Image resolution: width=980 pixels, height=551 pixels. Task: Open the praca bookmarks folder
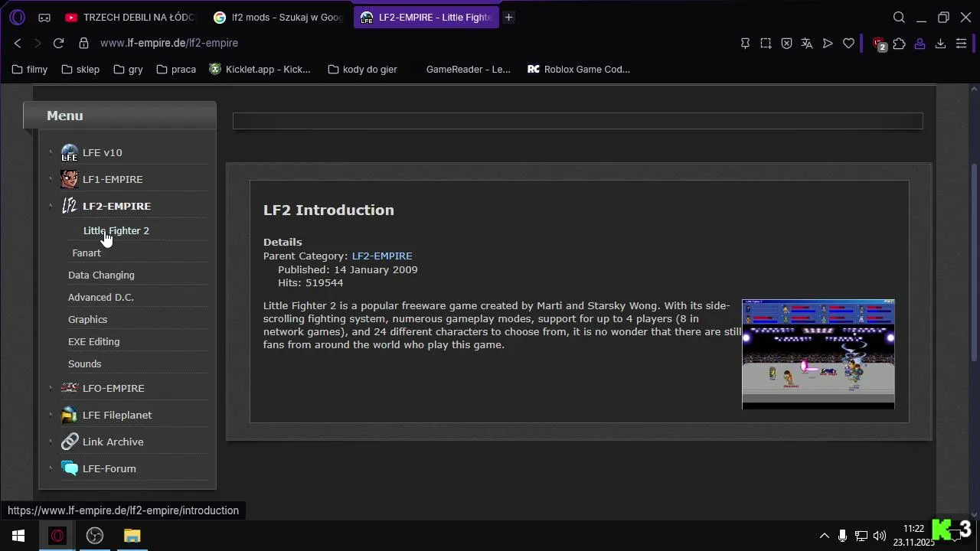pyautogui.click(x=176, y=69)
